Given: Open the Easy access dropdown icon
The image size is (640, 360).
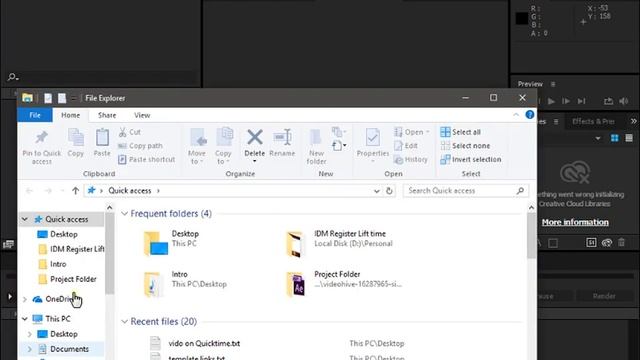Looking at the screenshot, I should coord(339,145).
